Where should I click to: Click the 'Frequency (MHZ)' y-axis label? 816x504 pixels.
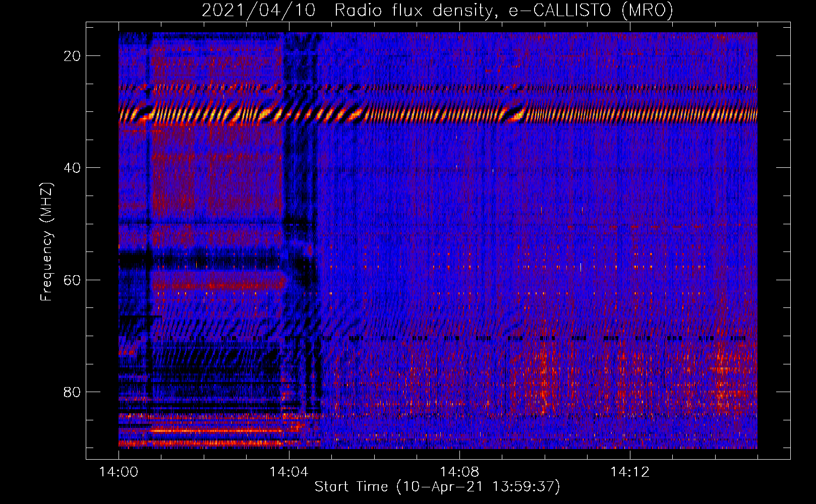click(46, 242)
